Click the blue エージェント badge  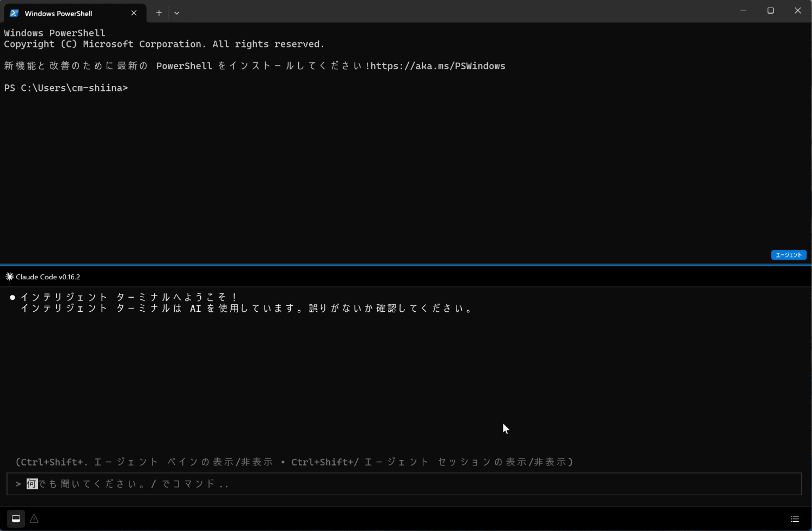click(x=789, y=255)
